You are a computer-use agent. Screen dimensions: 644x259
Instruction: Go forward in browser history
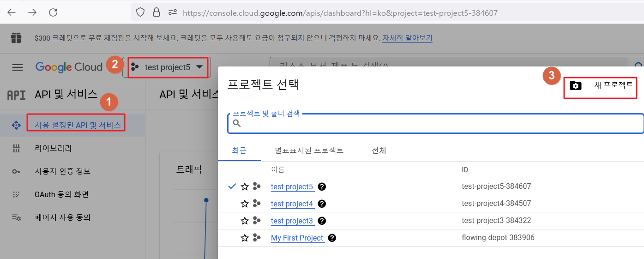[x=32, y=12]
